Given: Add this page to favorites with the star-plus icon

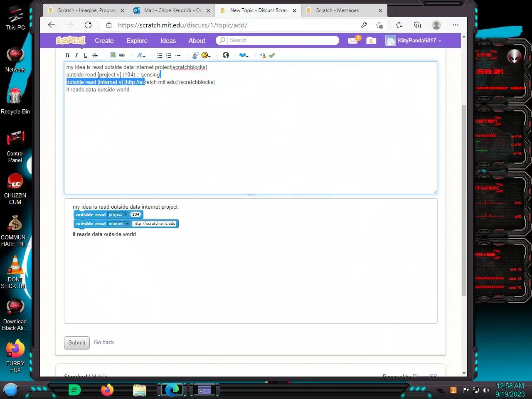Looking at the screenshot, I should [x=379, y=25].
